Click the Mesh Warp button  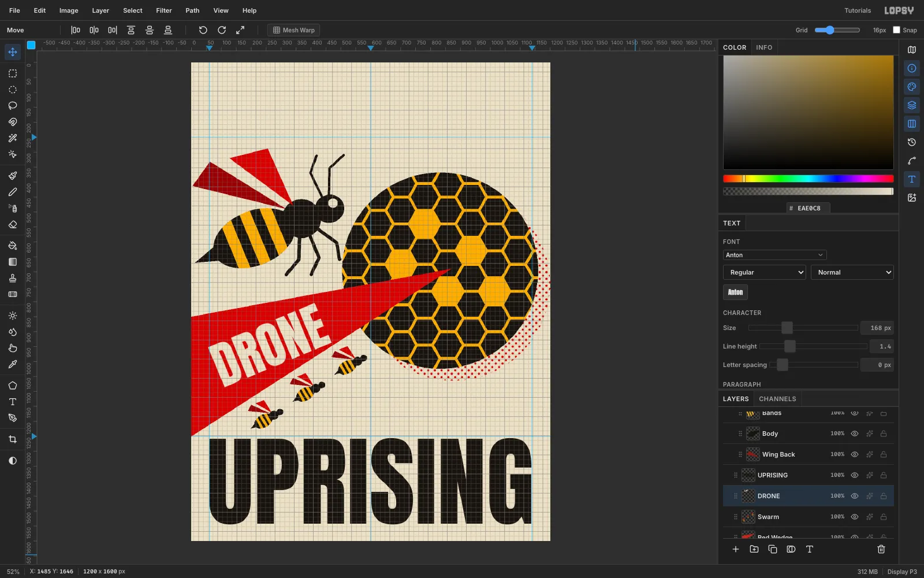pyautogui.click(x=294, y=30)
